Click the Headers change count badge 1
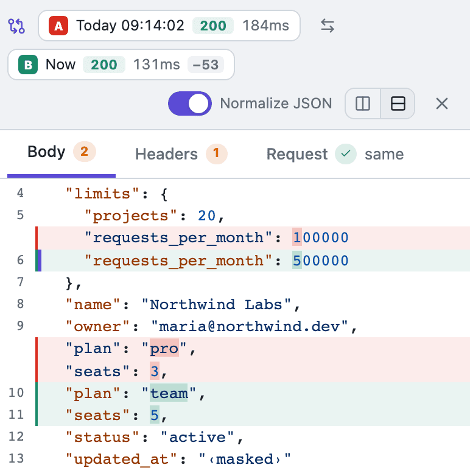Screen dimensions: 470x476 [217, 153]
